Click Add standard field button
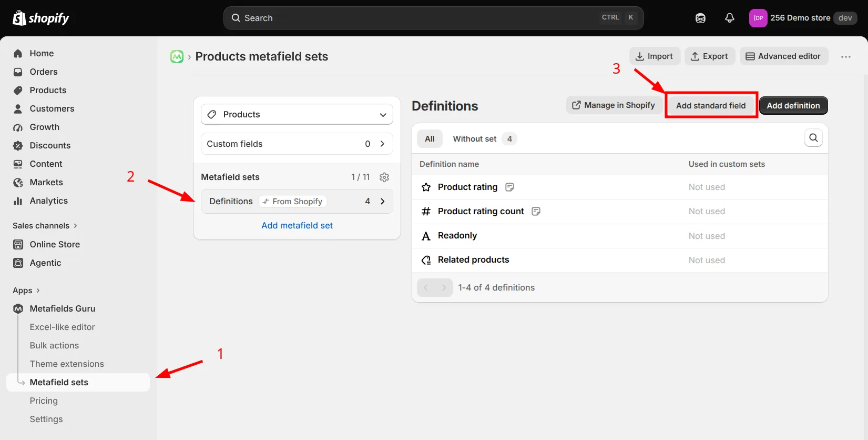Screen dimensions: 868x440 click(711, 105)
